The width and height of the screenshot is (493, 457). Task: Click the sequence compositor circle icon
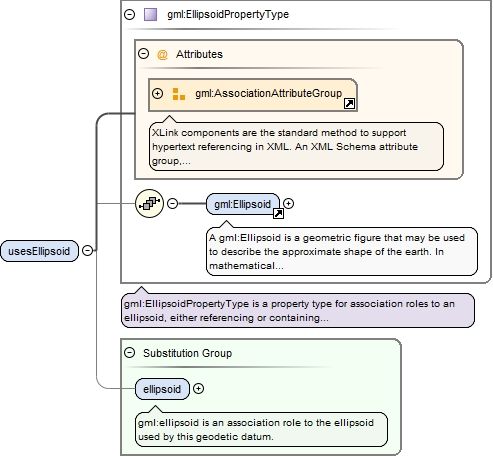pyautogui.click(x=149, y=203)
